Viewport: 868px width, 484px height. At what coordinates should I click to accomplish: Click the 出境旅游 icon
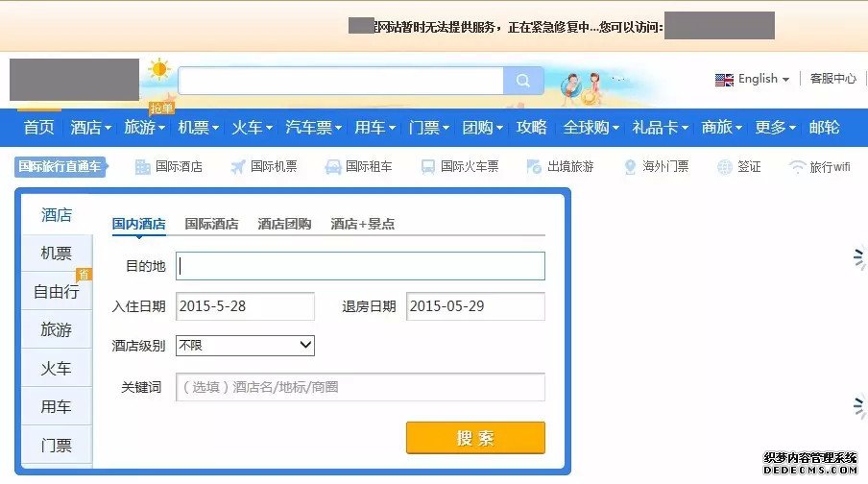tap(534, 167)
